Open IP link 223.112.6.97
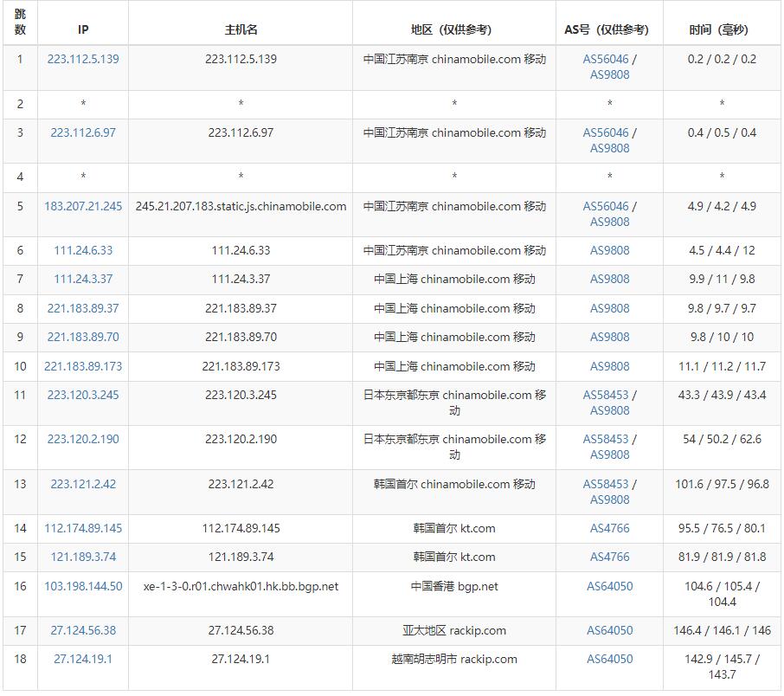Image resolution: width=784 pixels, height=696 pixels. coord(83,132)
